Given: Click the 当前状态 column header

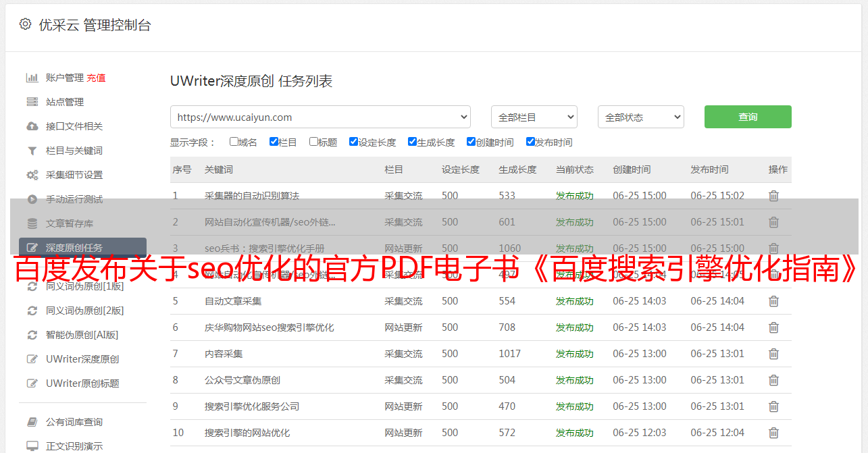Looking at the screenshot, I should click(x=575, y=169).
